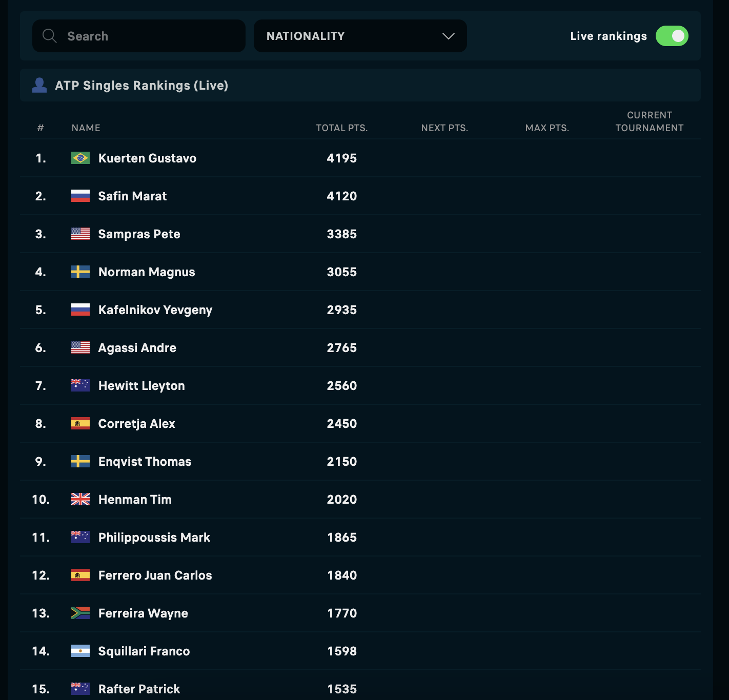Screen dimensions: 729x700
Task: Click Safin's total points 4120
Action: pos(342,196)
